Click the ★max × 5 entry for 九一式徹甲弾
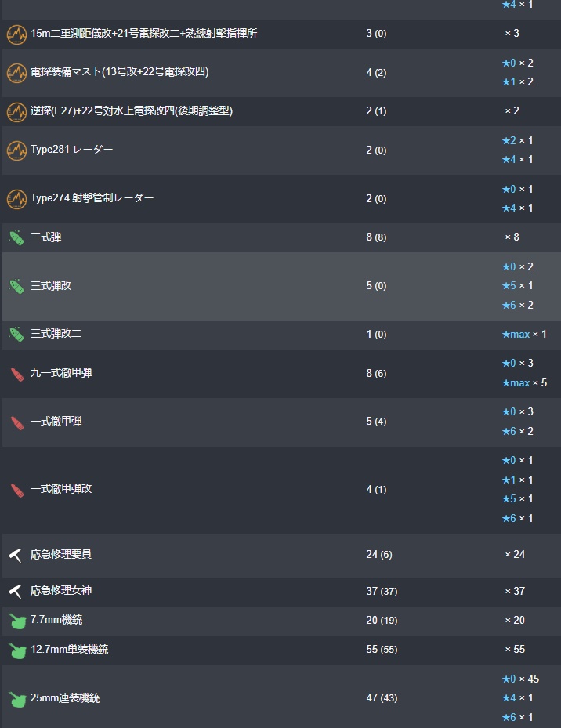 [x=524, y=383]
